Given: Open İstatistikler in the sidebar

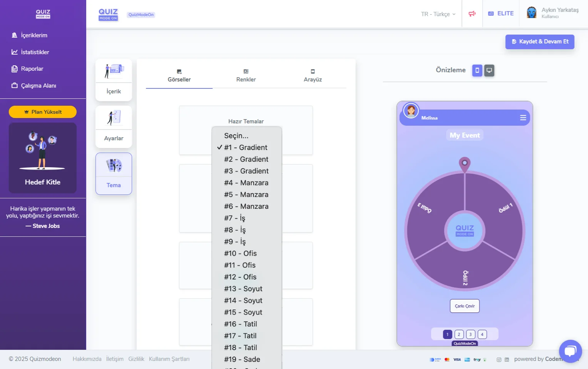Looking at the screenshot, I should pos(35,52).
